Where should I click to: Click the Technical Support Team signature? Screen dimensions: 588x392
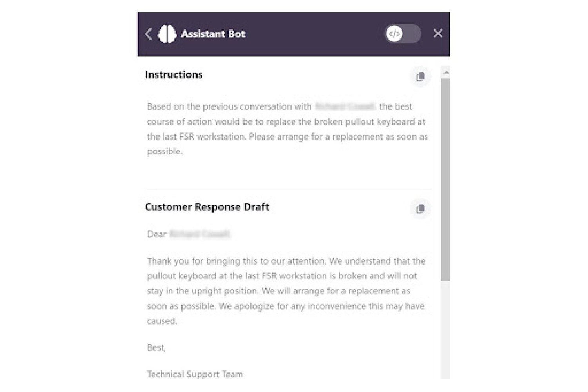(195, 374)
